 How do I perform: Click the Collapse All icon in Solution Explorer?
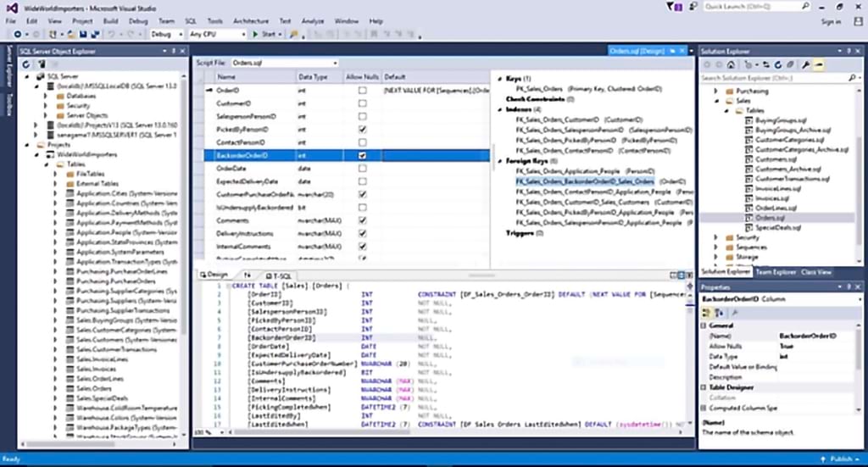[791, 64]
